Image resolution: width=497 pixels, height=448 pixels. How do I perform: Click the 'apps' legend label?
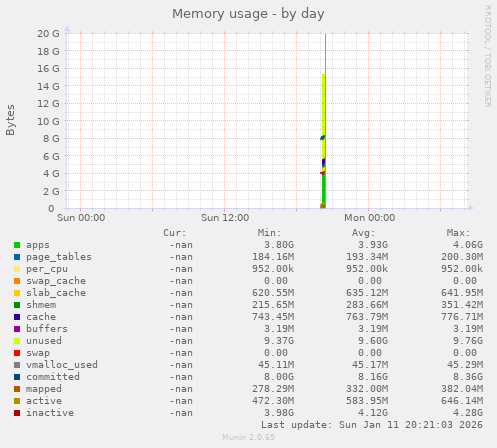[38, 245]
